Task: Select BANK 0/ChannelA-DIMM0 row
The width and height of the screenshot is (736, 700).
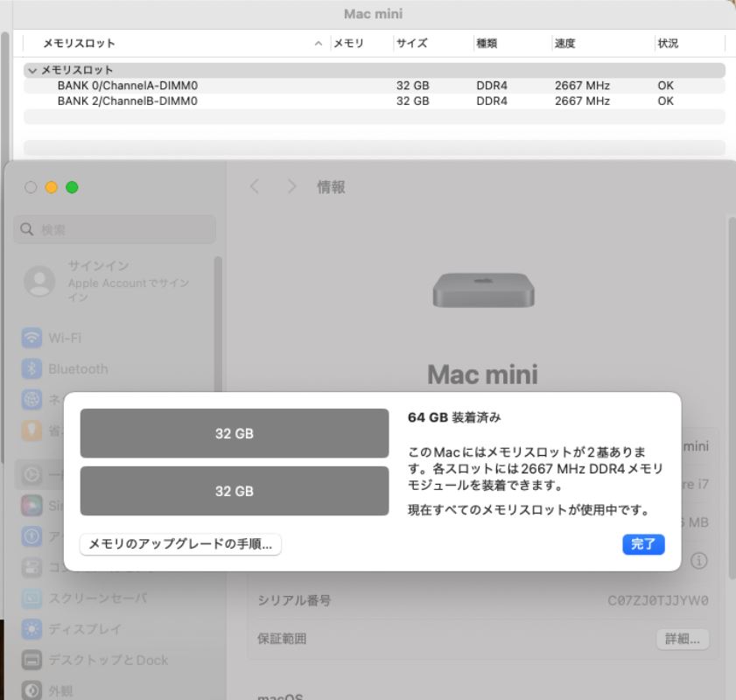Action: tap(374, 86)
